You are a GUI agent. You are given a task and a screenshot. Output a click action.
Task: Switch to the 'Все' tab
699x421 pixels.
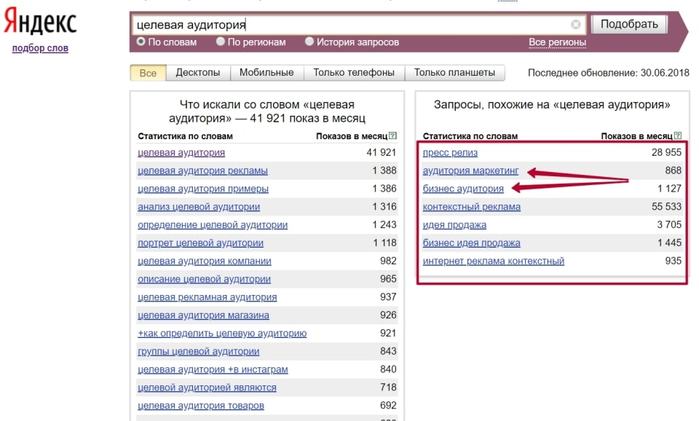[148, 73]
